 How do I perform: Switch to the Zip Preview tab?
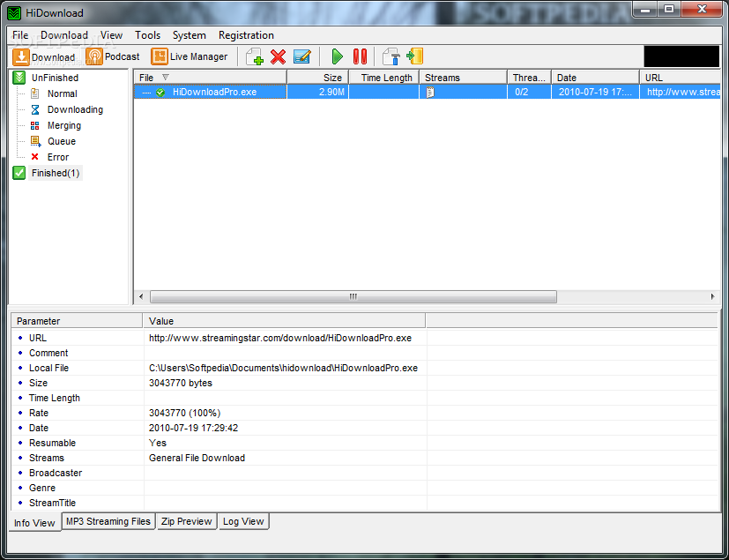[x=186, y=521]
